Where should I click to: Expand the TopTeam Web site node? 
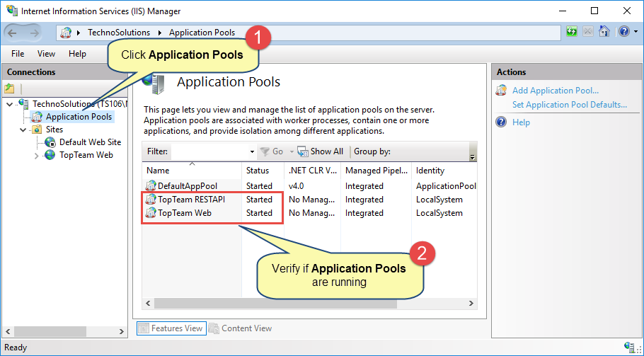click(x=37, y=156)
